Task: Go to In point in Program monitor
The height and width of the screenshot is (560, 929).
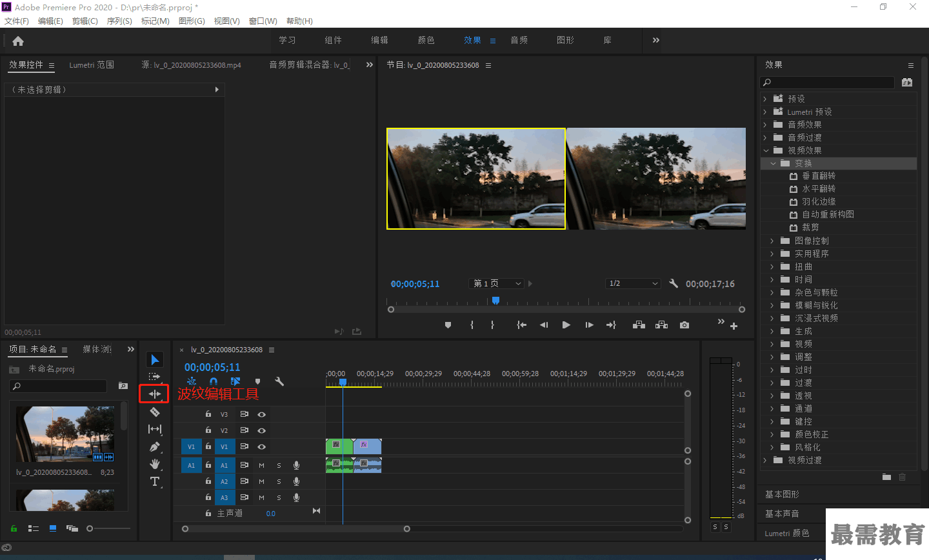Action: pyautogui.click(x=521, y=325)
